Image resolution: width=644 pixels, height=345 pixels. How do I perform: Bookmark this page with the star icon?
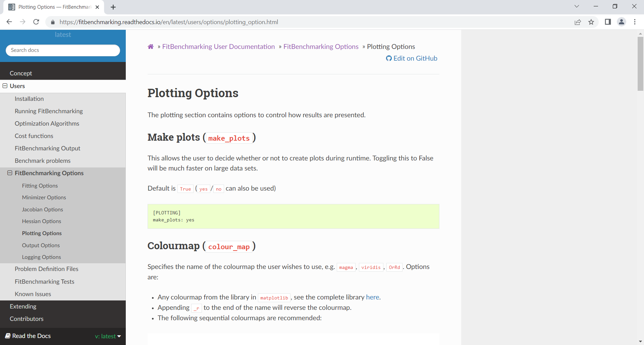point(591,22)
